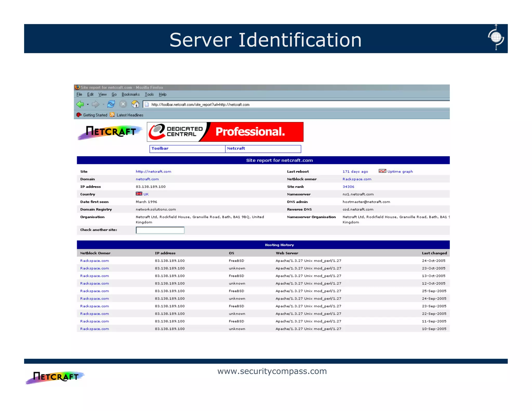Click the URL address bar field
The image size is (532, 411).
(x=296, y=104)
